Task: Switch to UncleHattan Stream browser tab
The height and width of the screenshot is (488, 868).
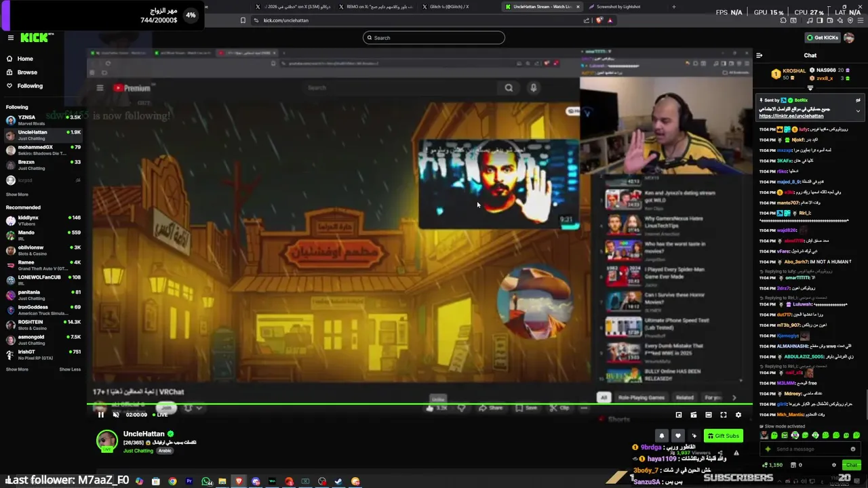Action: (x=542, y=7)
